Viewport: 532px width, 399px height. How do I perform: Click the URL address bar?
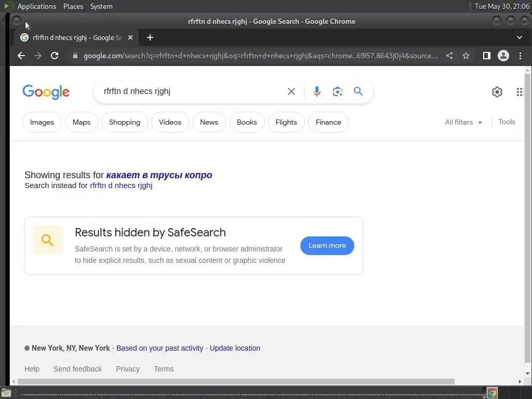click(261, 56)
